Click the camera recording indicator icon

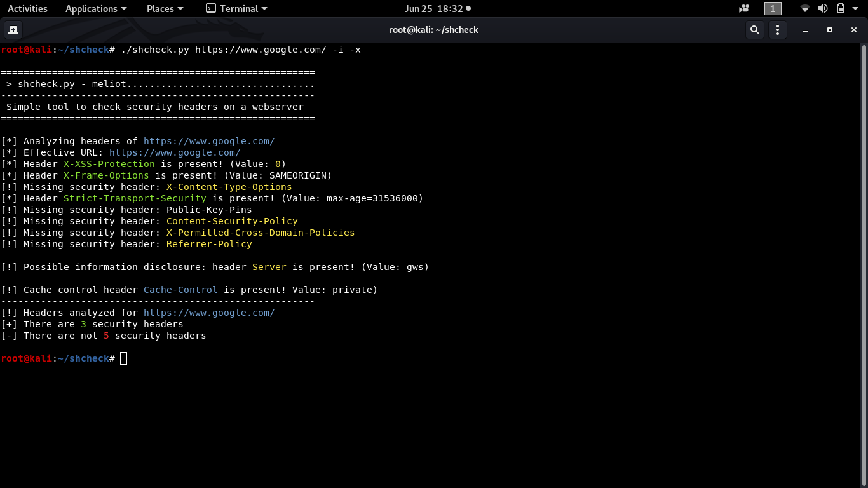[744, 9]
